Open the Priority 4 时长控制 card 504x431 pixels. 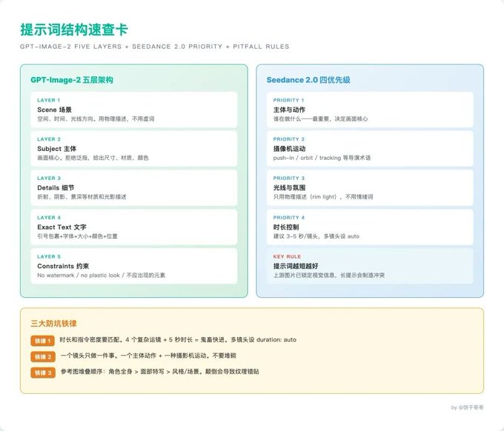[370, 227]
